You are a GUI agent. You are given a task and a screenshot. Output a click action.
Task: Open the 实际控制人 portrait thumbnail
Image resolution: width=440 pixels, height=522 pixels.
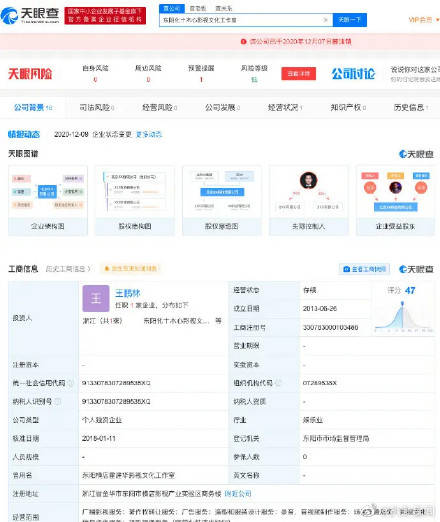pos(308,200)
